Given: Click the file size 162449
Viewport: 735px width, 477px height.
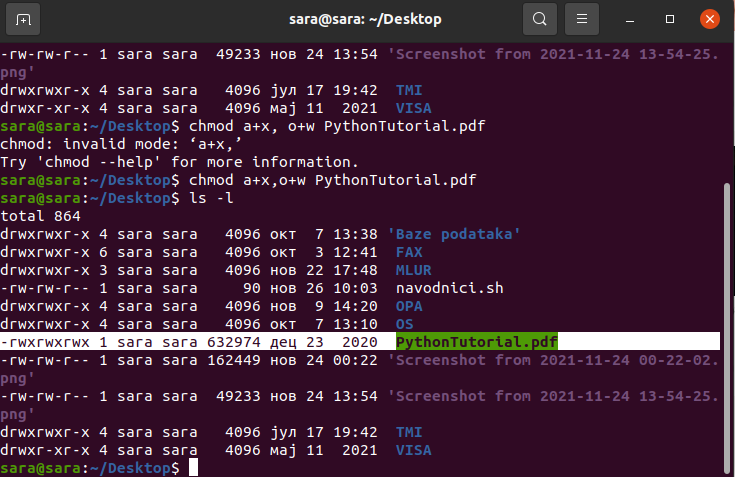Looking at the screenshot, I should click(x=233, y=360).
